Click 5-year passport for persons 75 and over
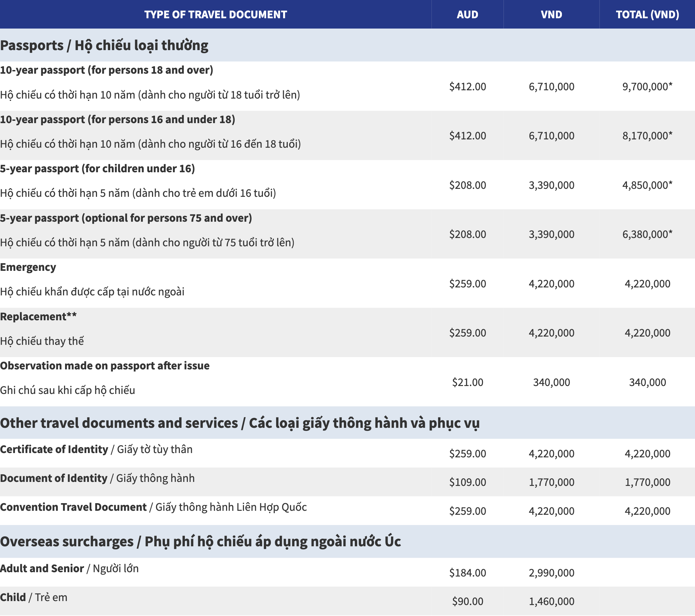 coord(126,218)
